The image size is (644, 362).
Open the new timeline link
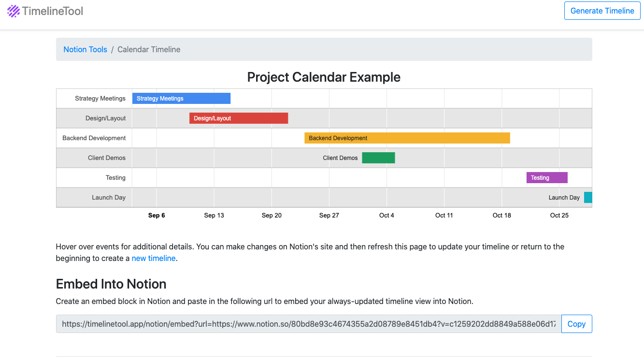click(x=154, y=258)
